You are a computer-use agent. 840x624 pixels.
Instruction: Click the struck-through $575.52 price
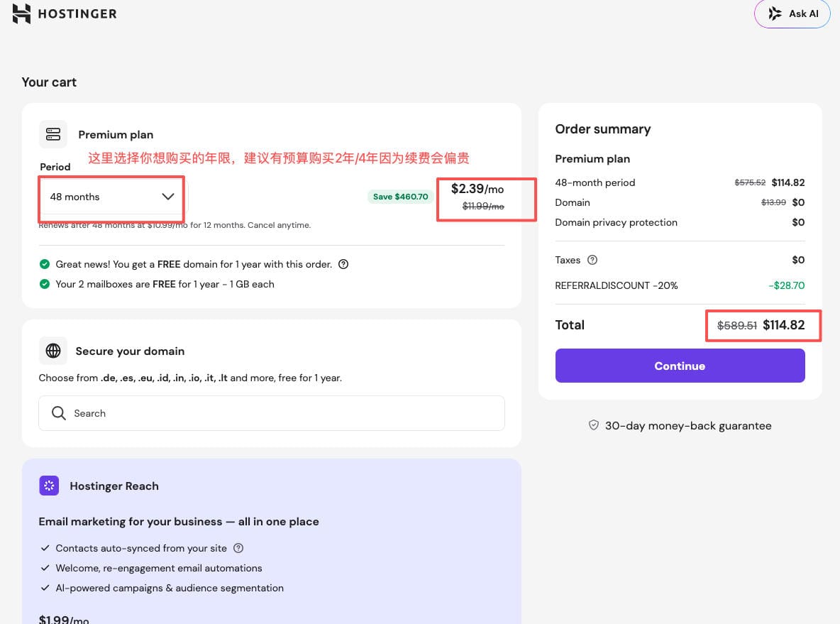tap(750, 183)
